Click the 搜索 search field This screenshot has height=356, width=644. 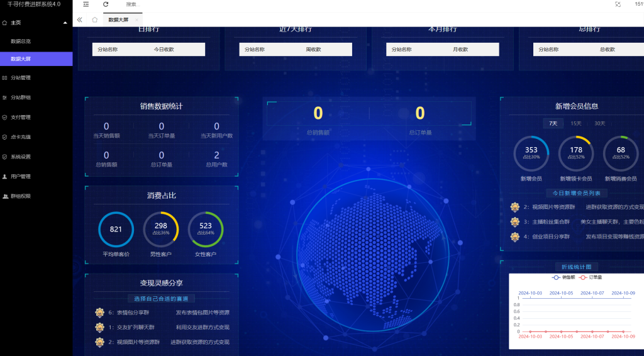[x=133, y=4]
